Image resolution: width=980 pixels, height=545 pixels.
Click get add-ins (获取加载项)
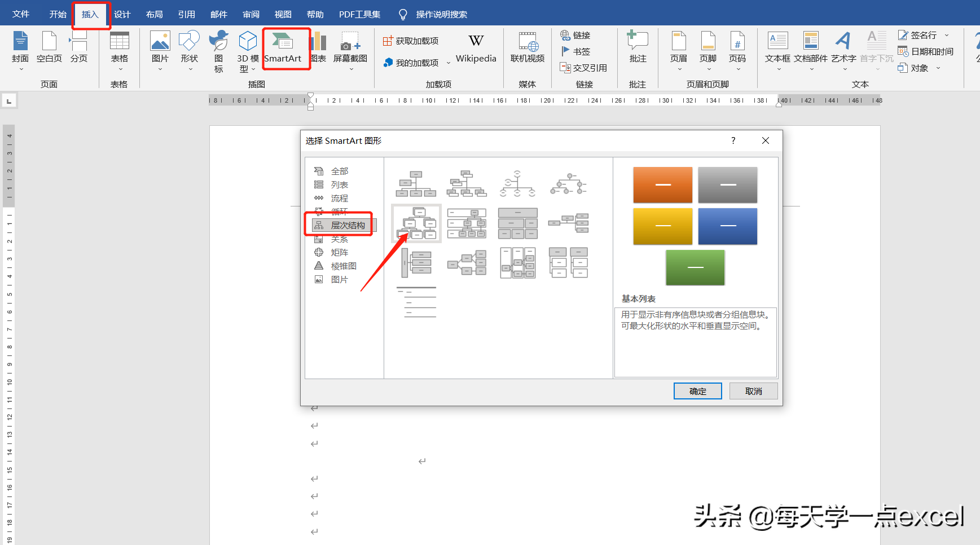[411, 41]
